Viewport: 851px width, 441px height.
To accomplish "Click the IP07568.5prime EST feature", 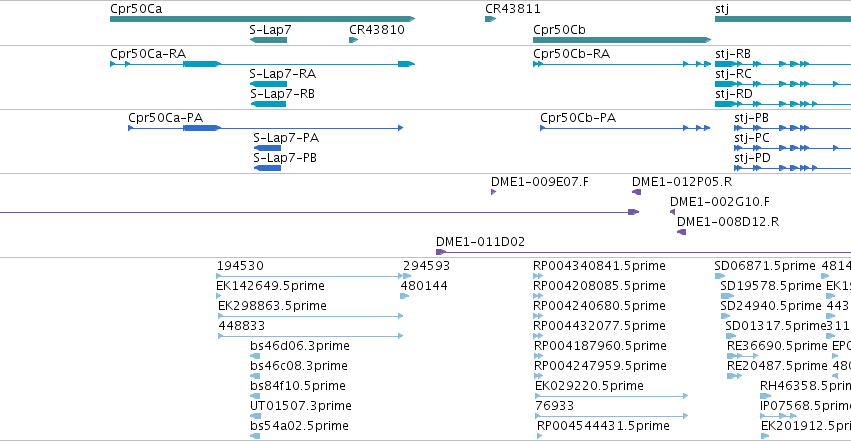I will pyautogui.click(x=779, y=416).
